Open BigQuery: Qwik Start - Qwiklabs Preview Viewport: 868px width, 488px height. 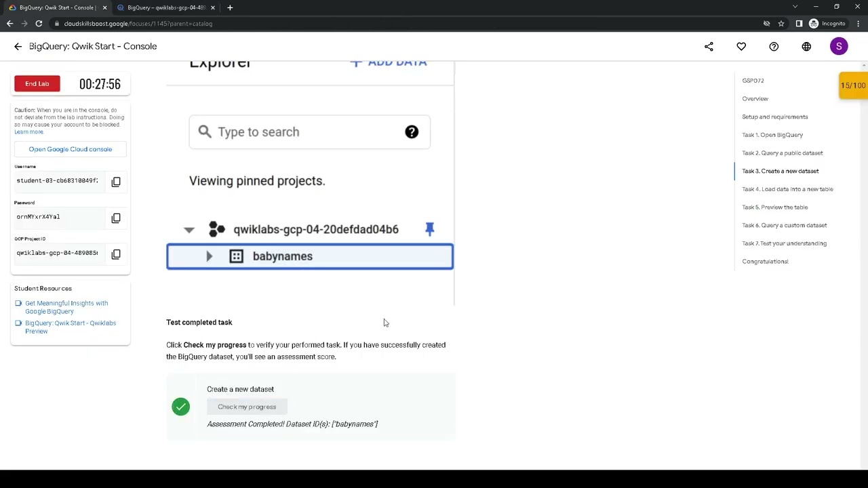[71, 327]
